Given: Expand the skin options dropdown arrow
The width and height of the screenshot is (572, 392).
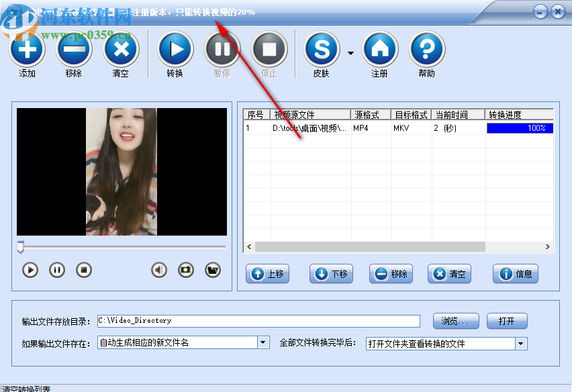Looking at the screenshot, I should pos(350,52).
